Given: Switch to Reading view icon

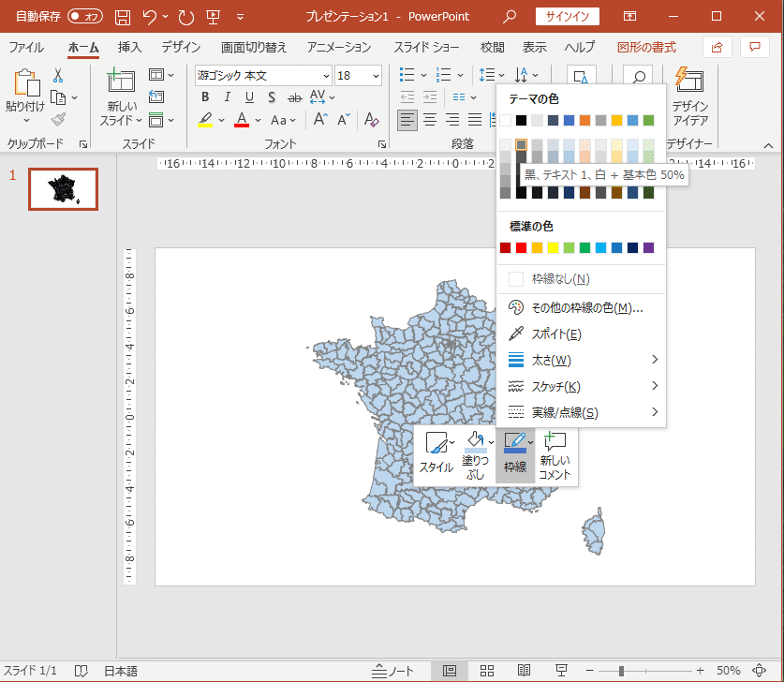Looking at the screenshot, I should click(x=524, y=671).
